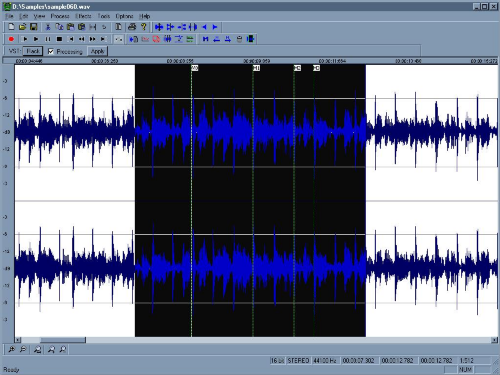Toggle the Processing checkbox
Viewport: 500px width, 375px height.
tap(51, 51)
